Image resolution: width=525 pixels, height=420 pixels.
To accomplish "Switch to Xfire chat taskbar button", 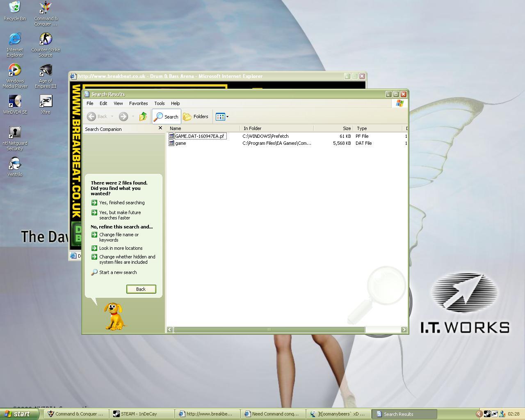I will pos(338,414).
